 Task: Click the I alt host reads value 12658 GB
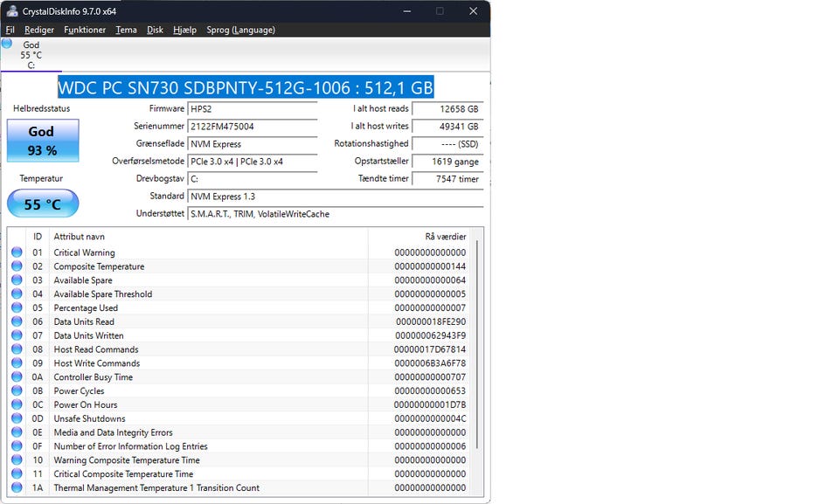pyautogui.click(x=447, y=109)
